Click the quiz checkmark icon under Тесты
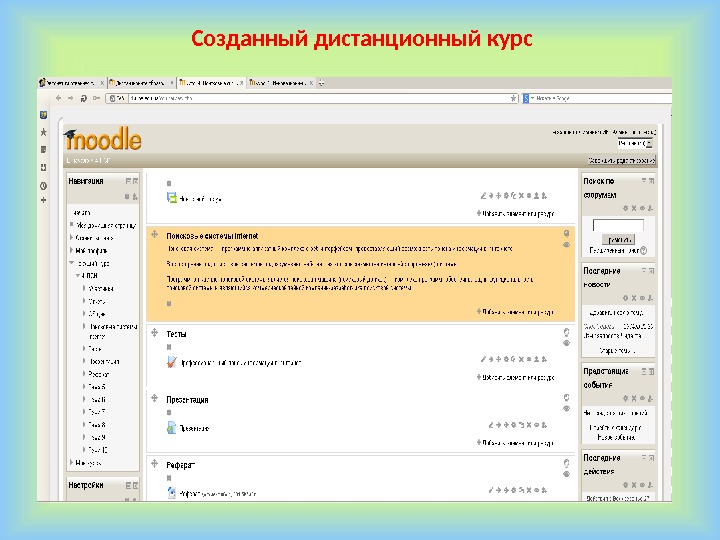This screenshot has height=540, width=720. coord(172,362)
